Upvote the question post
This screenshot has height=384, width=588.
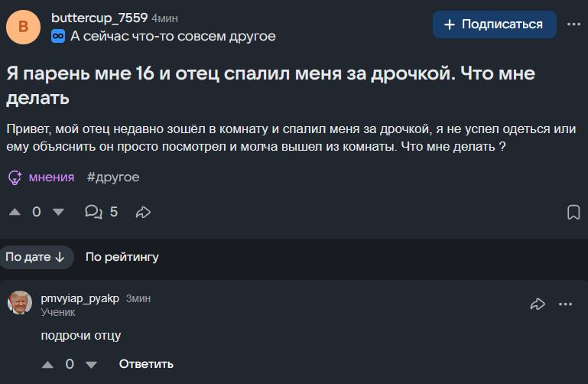(15, 212)
